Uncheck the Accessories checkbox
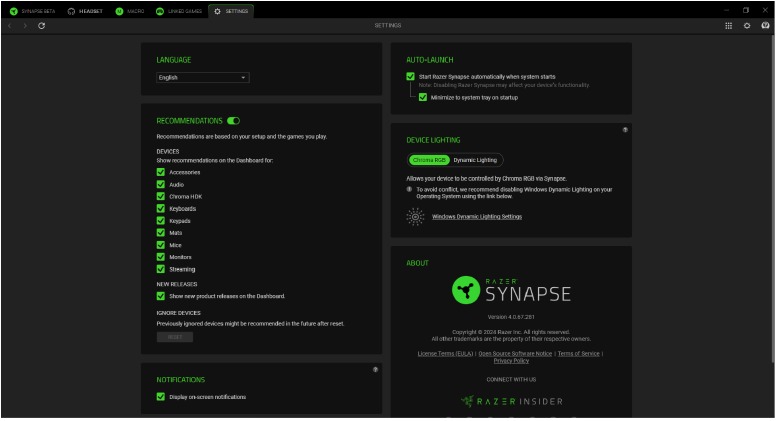Viewport: 777px width, 421px height. pos(161,172)
